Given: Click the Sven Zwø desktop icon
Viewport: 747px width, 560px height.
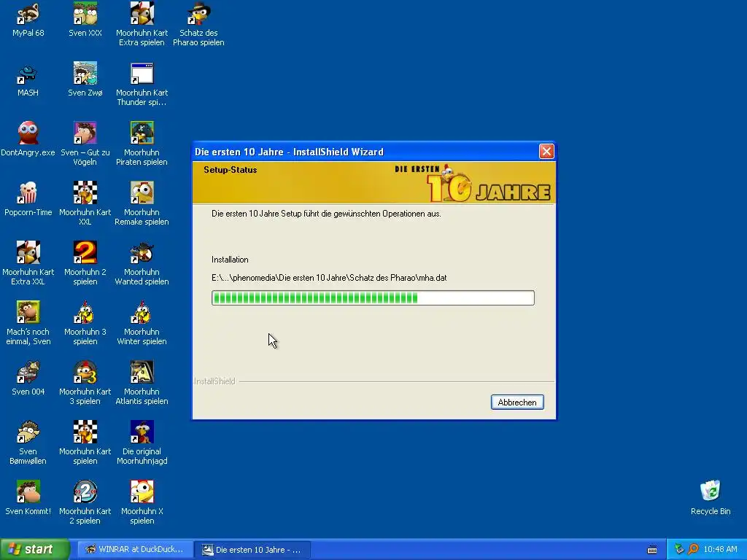Looking at the screenshot, I should [x=85, y=79].
